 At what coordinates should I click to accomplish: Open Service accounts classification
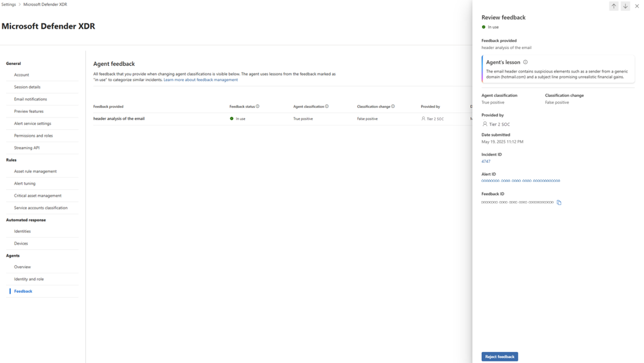41,208
